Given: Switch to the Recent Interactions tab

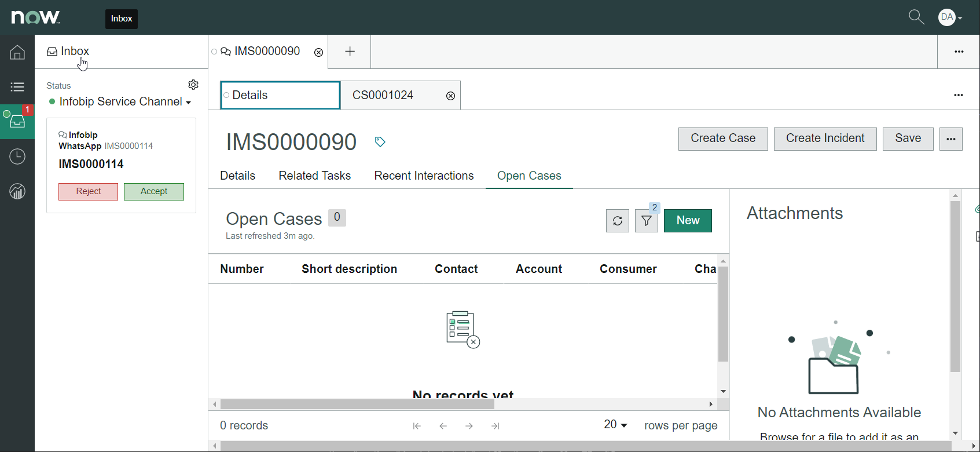Looking at the screenshot, I should pos(424,176).
